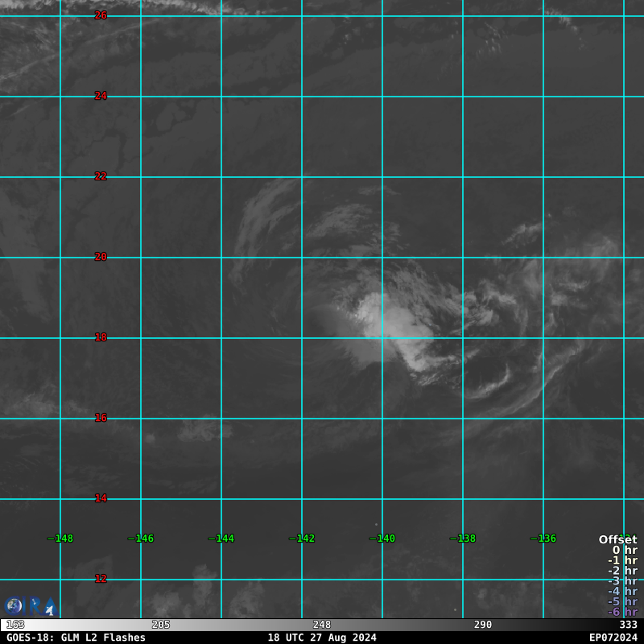Viewport: 644px width, 644px height.
Task: Click the -5 hr offset legend entry
Action: pyautogui.click(x=622, y=601)
